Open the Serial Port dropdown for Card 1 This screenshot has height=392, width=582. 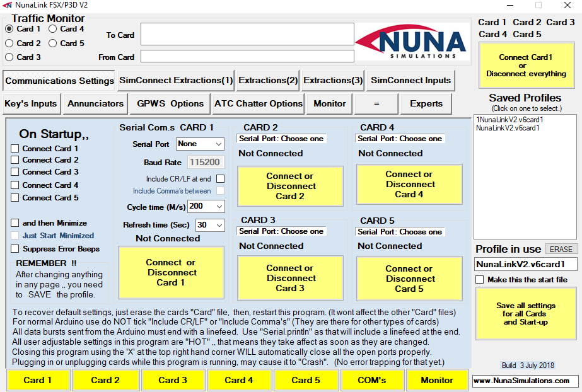(x=200, y=144)
